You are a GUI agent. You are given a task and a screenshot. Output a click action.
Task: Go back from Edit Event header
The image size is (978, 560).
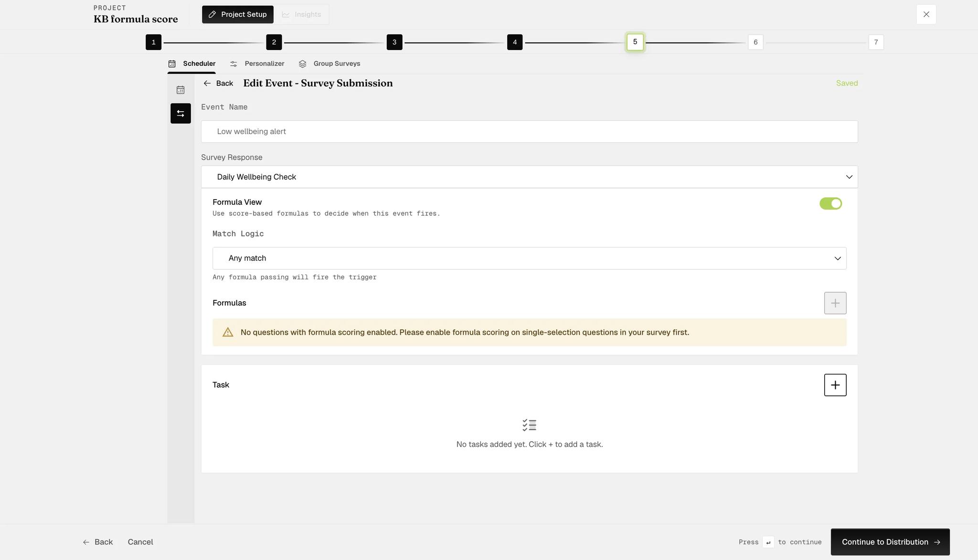coord(218,83)
